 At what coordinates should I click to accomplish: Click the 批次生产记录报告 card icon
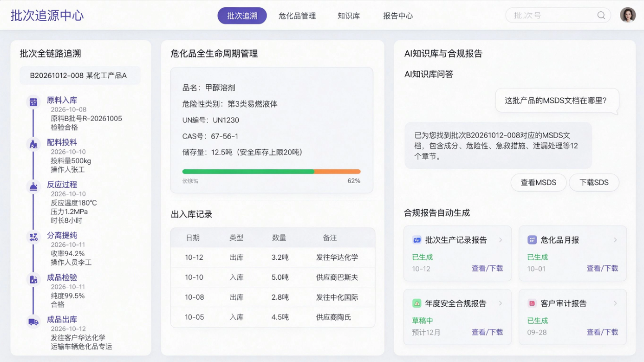point(417,240)
